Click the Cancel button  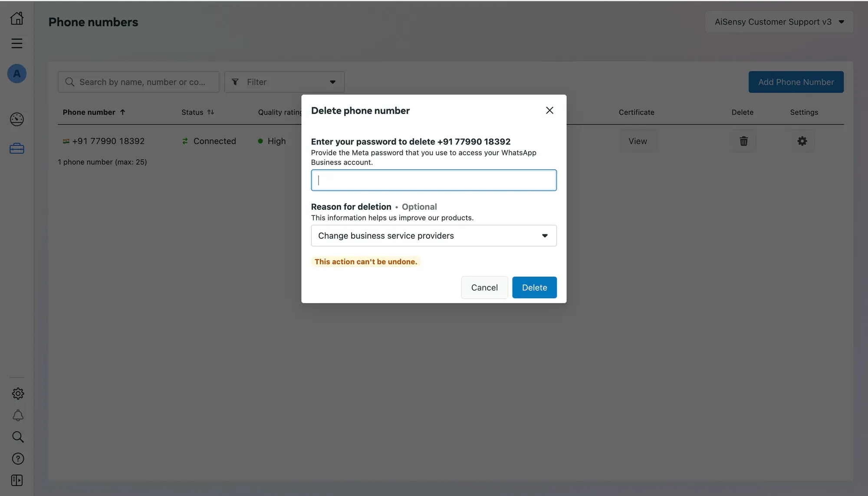pyautogui.click(x=484, y=287)
